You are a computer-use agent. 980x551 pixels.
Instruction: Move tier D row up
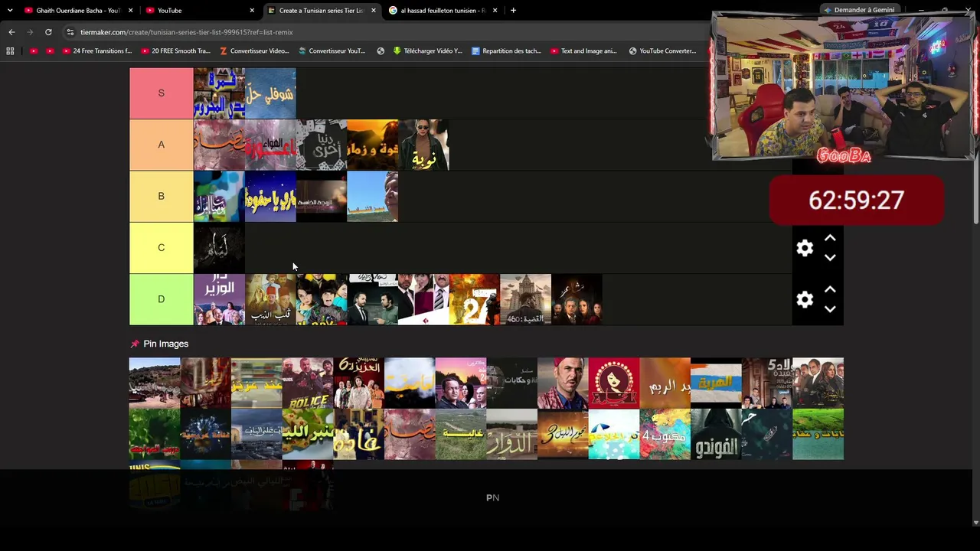coord(830,289)
